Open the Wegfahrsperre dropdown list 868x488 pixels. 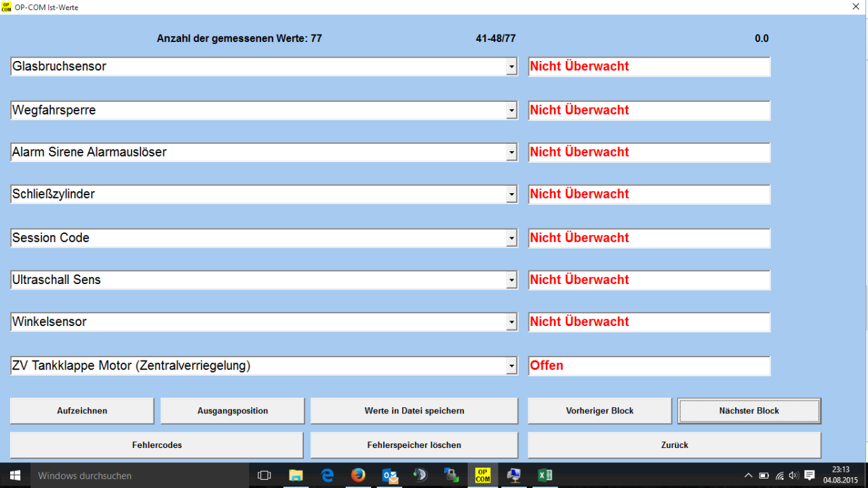511,111
